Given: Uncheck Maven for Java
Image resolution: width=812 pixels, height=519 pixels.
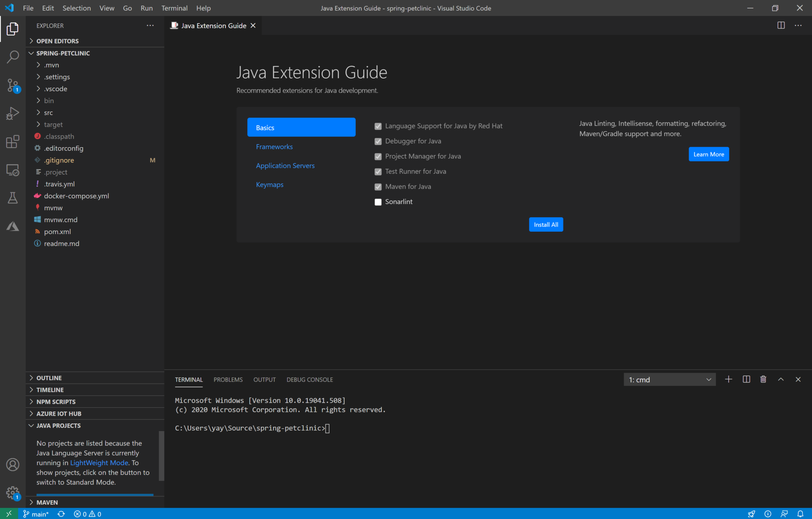Looking at the screenshot, I should click(378, 186).
